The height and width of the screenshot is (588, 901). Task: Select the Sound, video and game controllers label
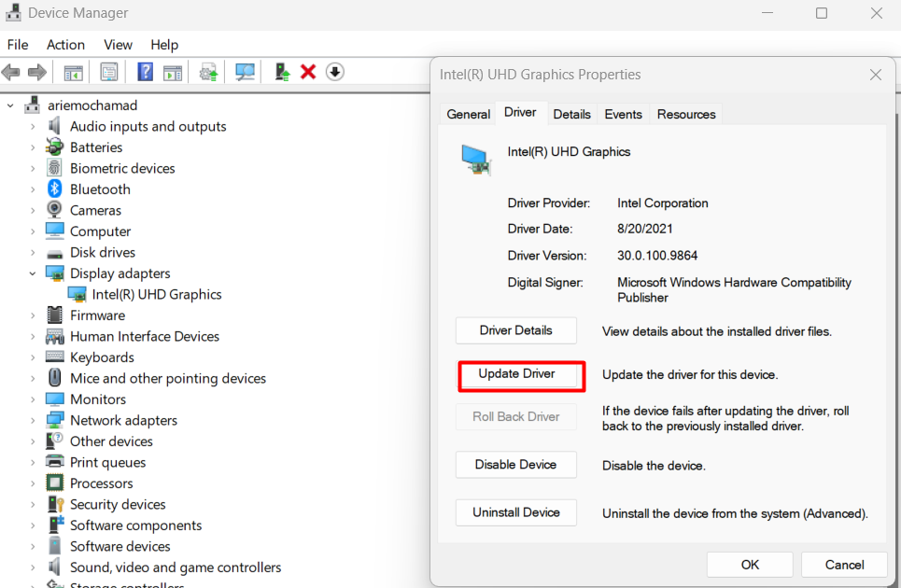176,567
